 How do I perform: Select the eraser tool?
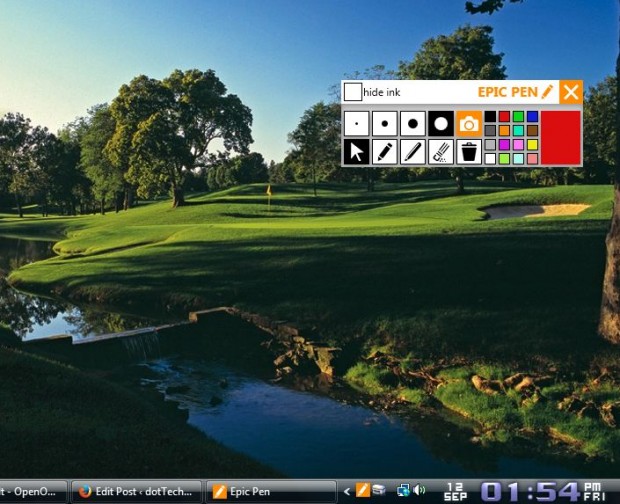click(441, 151)
